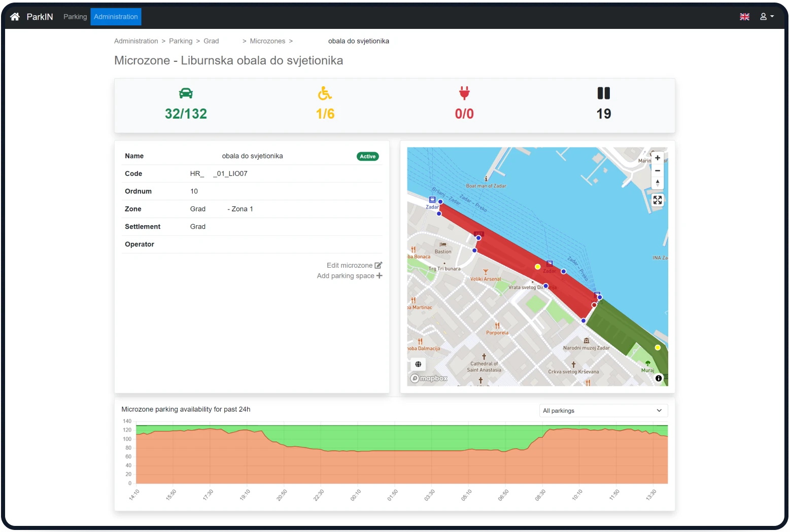
Task: Select the code value _01_LIO07
Action: [x=230, y=173]
